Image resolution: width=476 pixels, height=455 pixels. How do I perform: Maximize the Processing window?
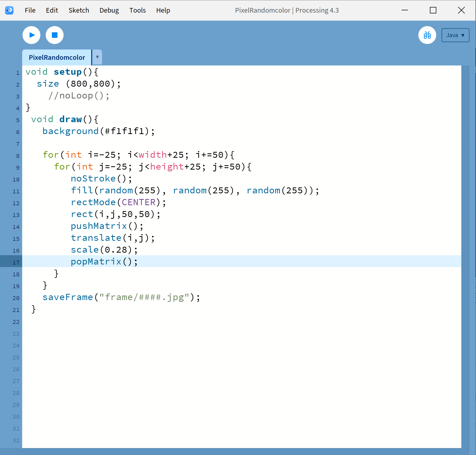click(x=433, y=10)
